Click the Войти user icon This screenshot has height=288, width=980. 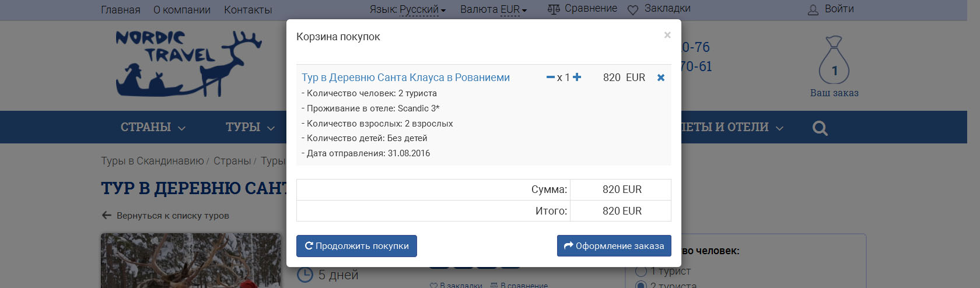(x=813, y=10)
